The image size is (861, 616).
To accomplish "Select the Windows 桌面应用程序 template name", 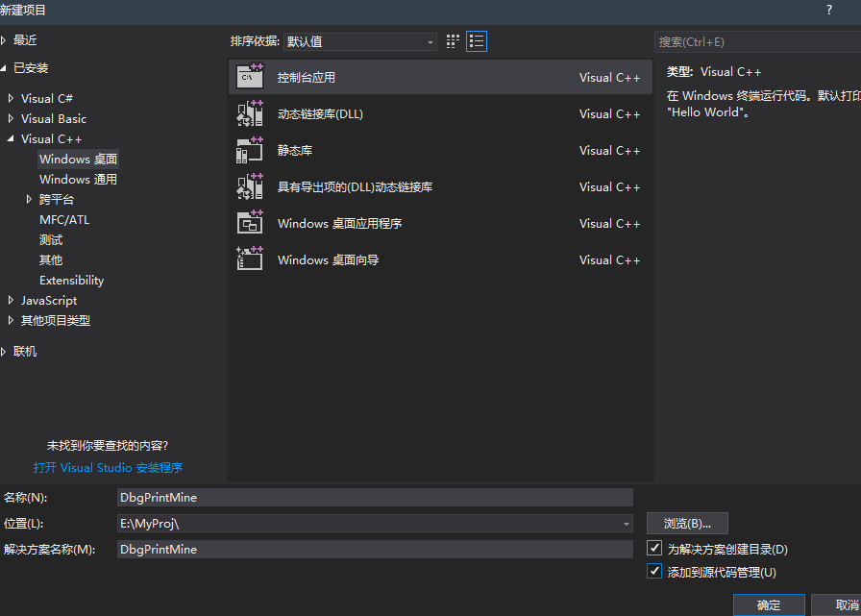I will point(339,224).
